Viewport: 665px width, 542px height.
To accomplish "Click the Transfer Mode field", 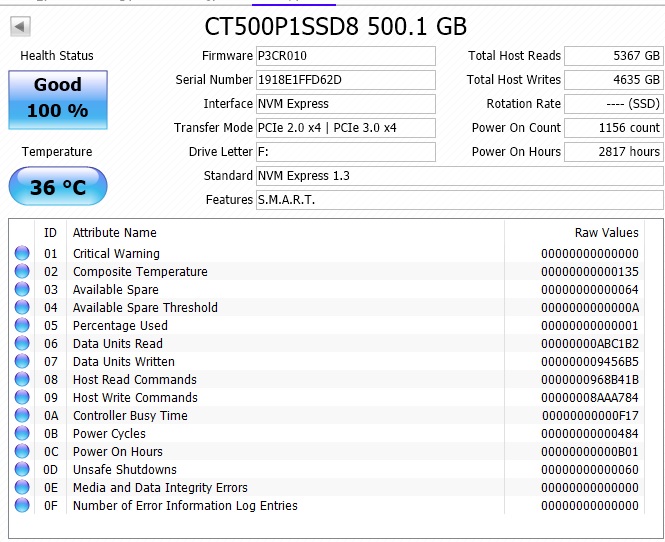I will pos(346,128).
